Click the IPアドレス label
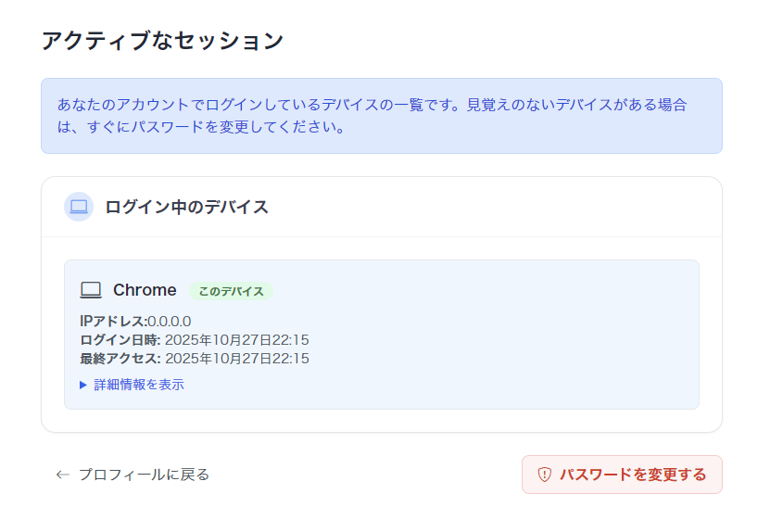The image size is (783, 532). (113, 322)
